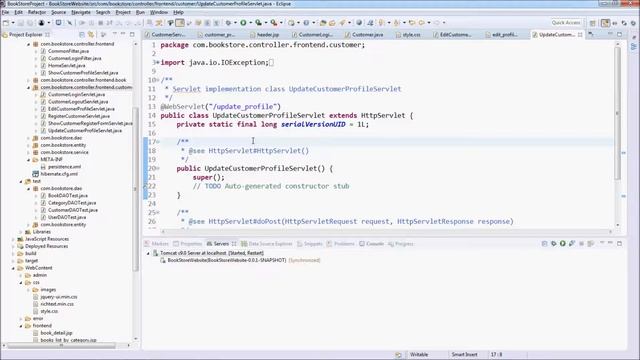The width and height of the screenshot is (640, 360).
Task: Close the UpdateCustom... editor tab
Action: coord(580,35)
